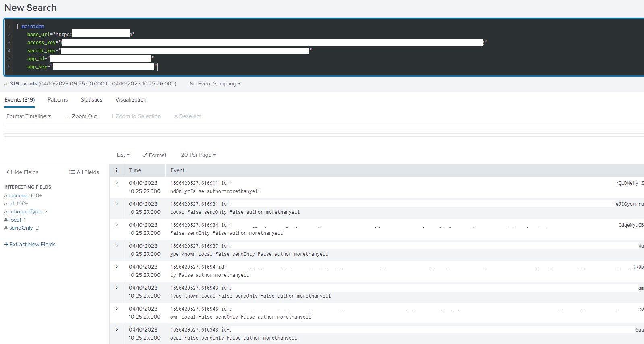Expand the event row 1696429527.616911
Screen dimensions: 644x344
point(117,183)
